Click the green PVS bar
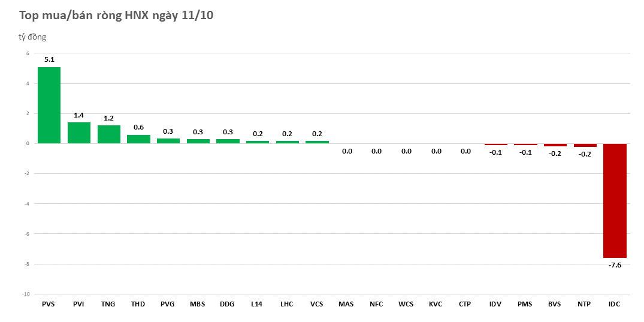Screen dimensions: 644x322 [49, 105]
